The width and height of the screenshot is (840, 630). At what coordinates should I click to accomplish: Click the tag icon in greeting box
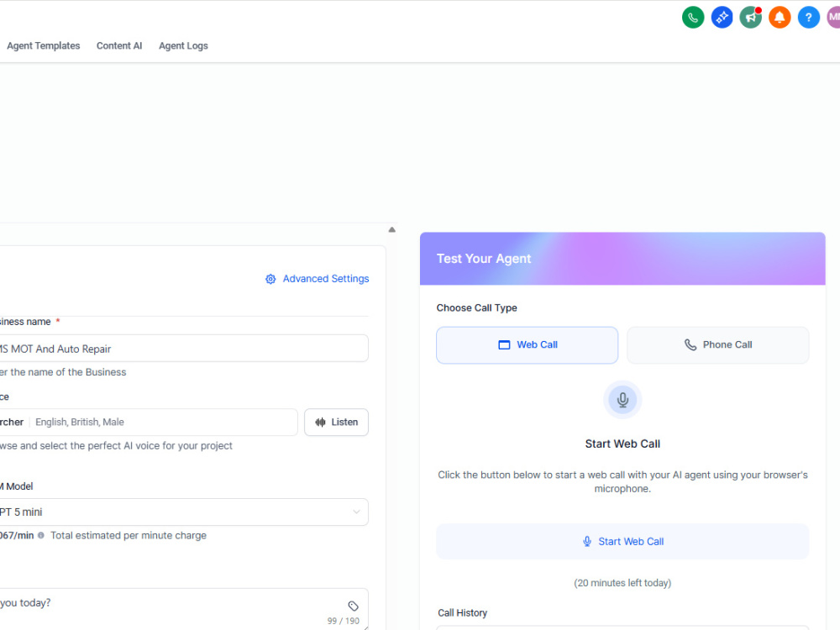coord(353,606)
